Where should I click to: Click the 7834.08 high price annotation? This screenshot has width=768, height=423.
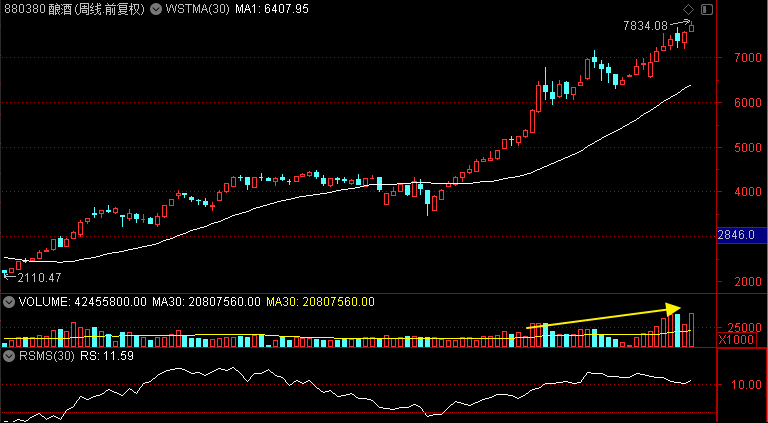click(646, 25)
